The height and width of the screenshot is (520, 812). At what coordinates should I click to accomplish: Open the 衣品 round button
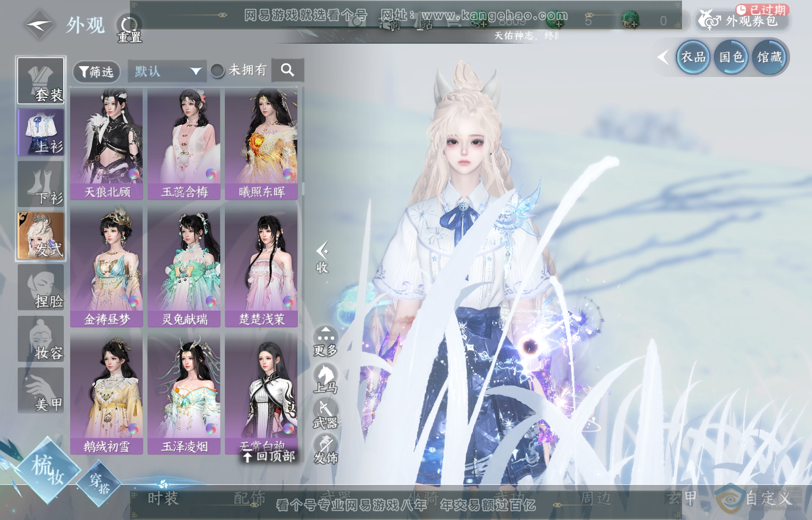point(694,57)
